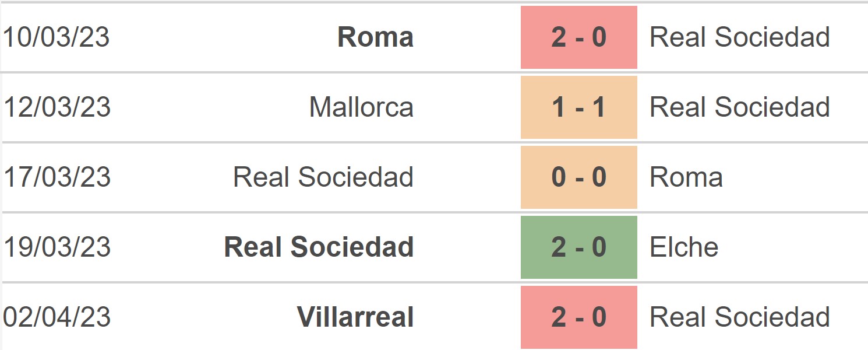Click the Roma 2 - 0 score box

tap(578, 37)
